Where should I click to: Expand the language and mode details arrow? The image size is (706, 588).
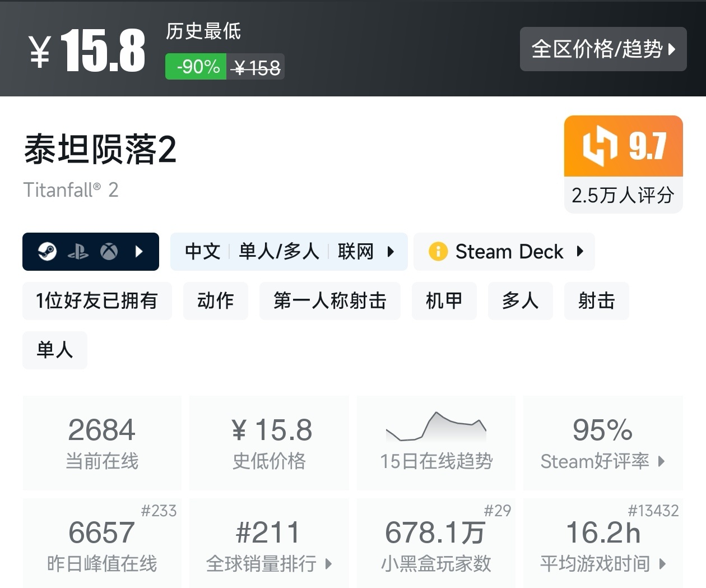pyautogui.click(x=391, y=252)
